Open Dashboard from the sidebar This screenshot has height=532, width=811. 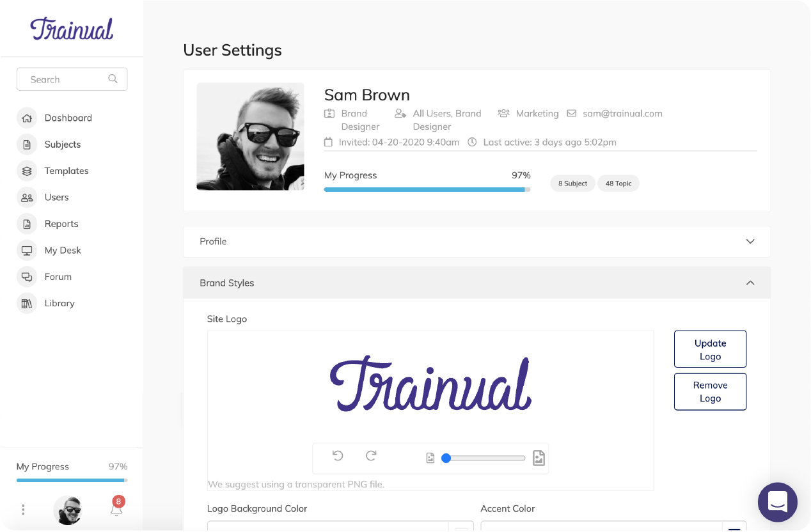68,118
